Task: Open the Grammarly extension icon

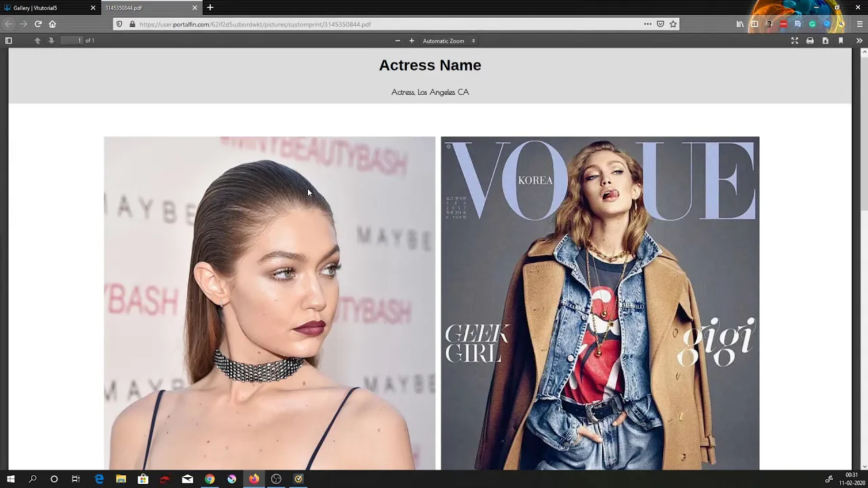Action: (812, 24)
